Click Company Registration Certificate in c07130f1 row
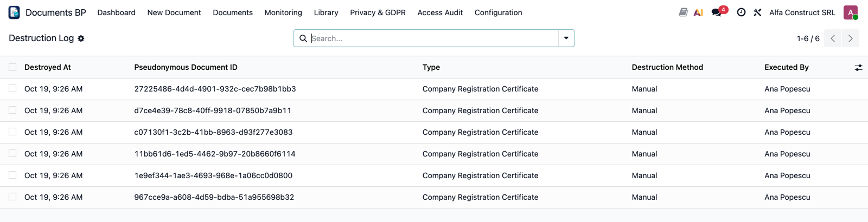This screenshot has height=222, width=868. click(x=481, y=132)
